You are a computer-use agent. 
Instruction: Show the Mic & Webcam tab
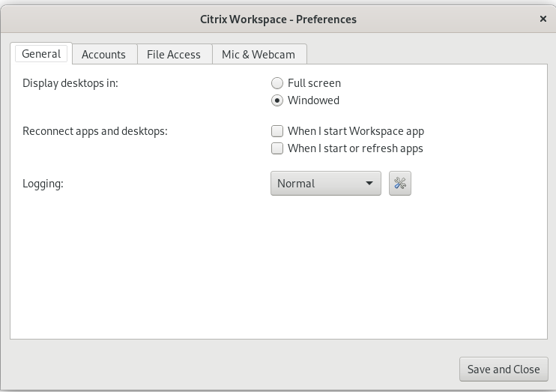(259, 54)
